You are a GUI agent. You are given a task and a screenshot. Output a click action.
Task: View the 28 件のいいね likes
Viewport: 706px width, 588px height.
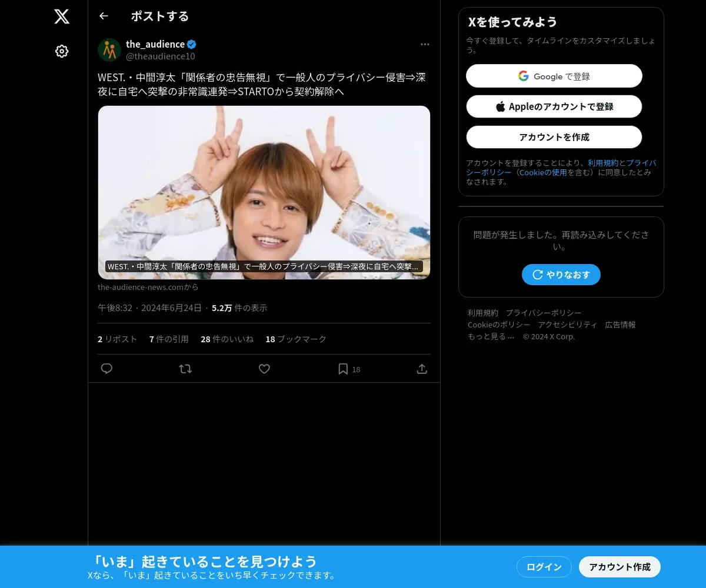(227, 339)
